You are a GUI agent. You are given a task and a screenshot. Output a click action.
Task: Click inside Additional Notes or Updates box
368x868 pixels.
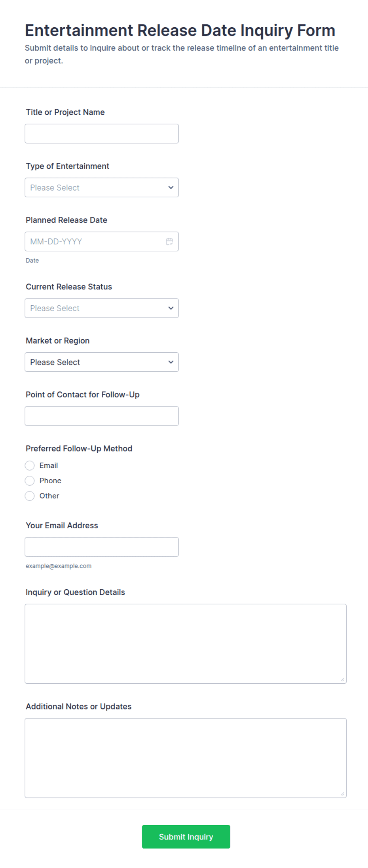186,758
